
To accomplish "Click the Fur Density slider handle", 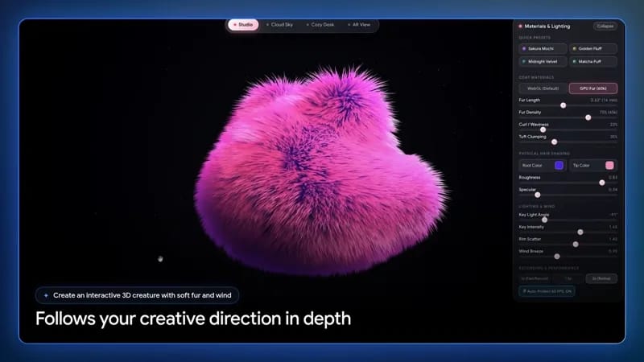I will tap(588, 117).
